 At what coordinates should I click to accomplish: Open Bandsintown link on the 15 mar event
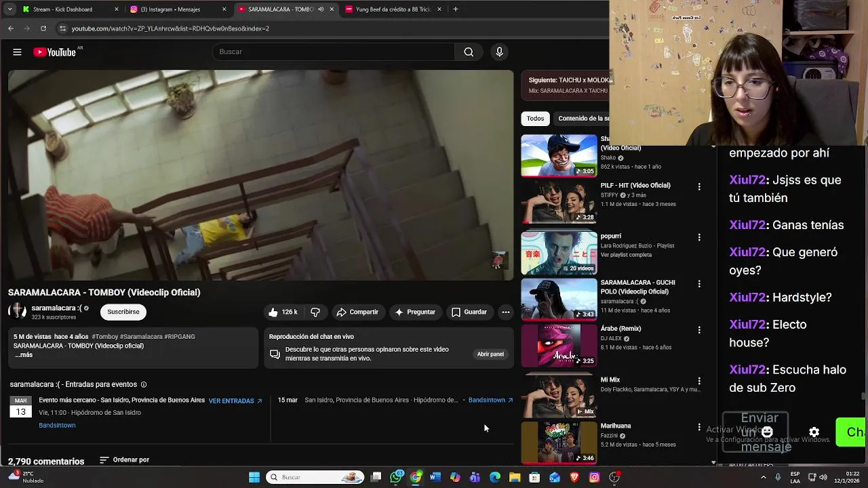coord(491,400)
